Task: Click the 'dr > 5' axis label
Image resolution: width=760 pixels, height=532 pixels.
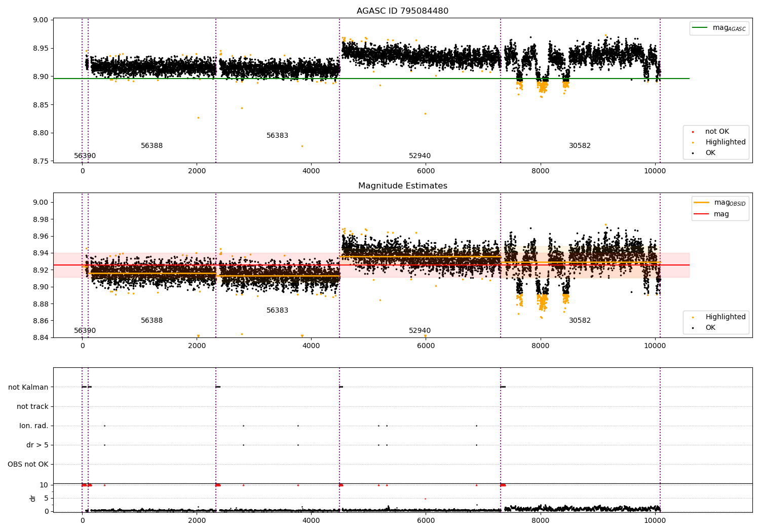Action: 37,445
